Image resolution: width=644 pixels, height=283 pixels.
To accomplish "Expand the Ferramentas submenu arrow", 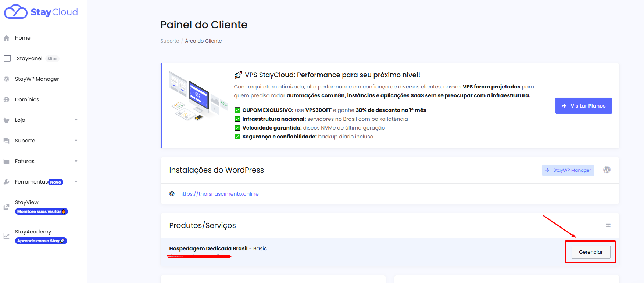I will click(x=76, y=182).
